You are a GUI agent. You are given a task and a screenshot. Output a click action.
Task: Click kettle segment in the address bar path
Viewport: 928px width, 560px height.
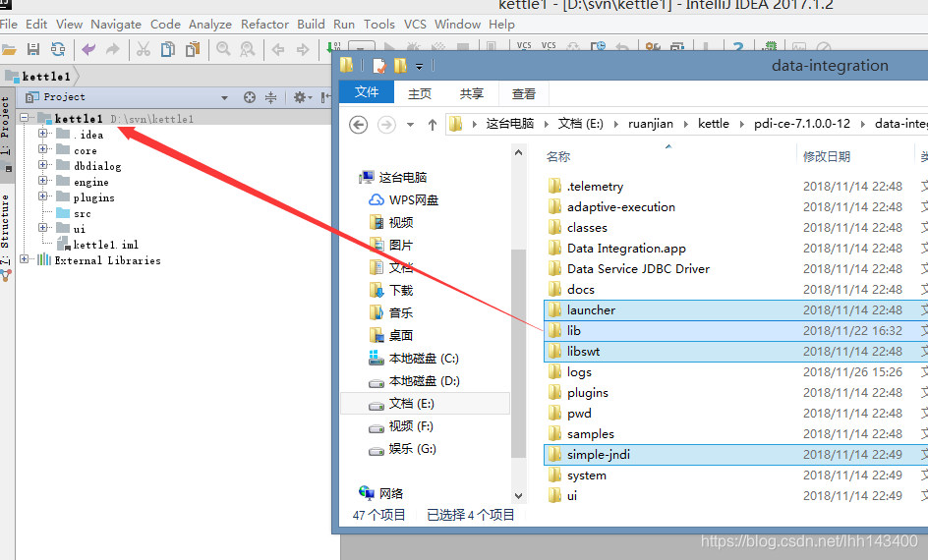[713, 124]
